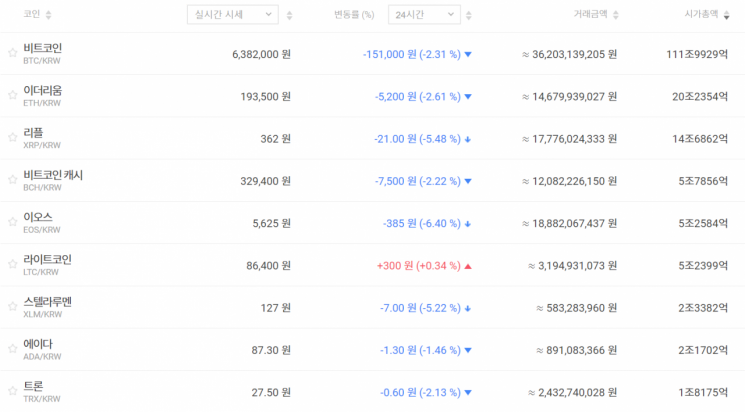
Task: Sort by 코인 name column arrows
Action: click(x=49, y=15)
